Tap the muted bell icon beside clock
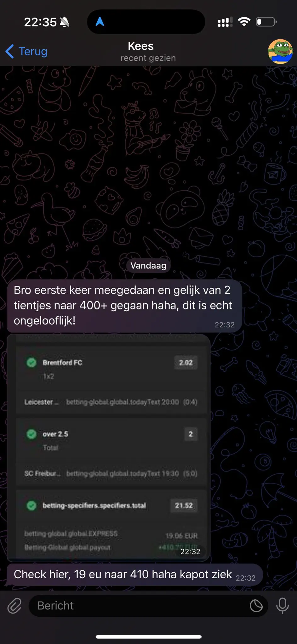 65,22
